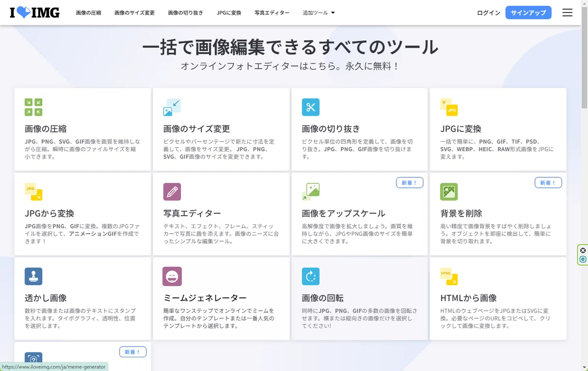Screen dimensions: 588x371
Task: Click description text beginning HTMLのウェブページ
Action: 496,318
